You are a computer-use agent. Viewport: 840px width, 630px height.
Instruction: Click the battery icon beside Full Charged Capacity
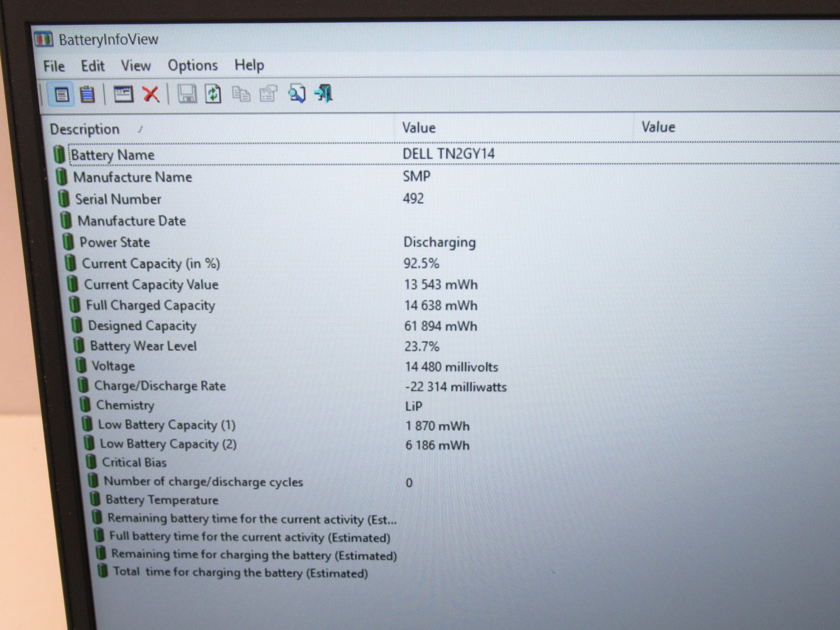point(75,305)
